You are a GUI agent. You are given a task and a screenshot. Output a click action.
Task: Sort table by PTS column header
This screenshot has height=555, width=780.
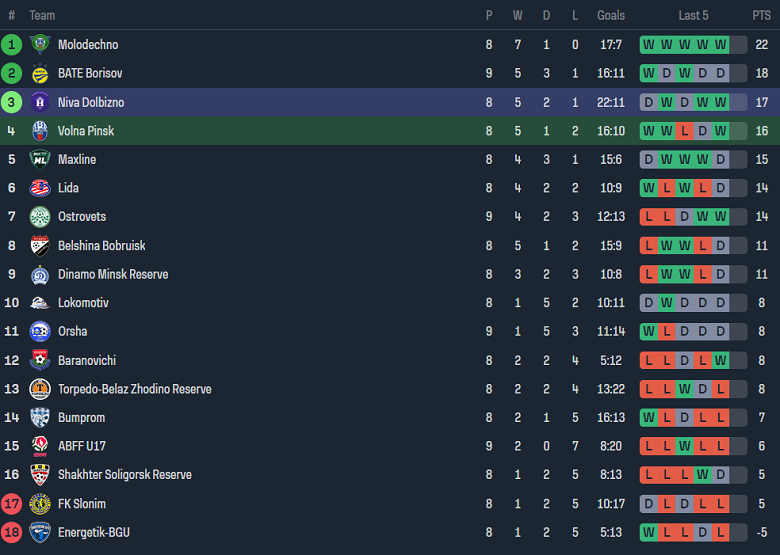[761, 15]
